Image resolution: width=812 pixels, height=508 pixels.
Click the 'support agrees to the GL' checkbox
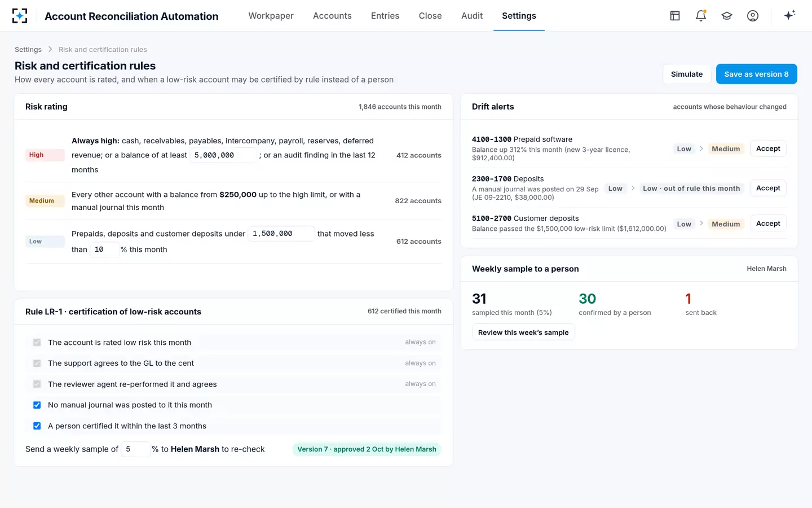[37, 364]
